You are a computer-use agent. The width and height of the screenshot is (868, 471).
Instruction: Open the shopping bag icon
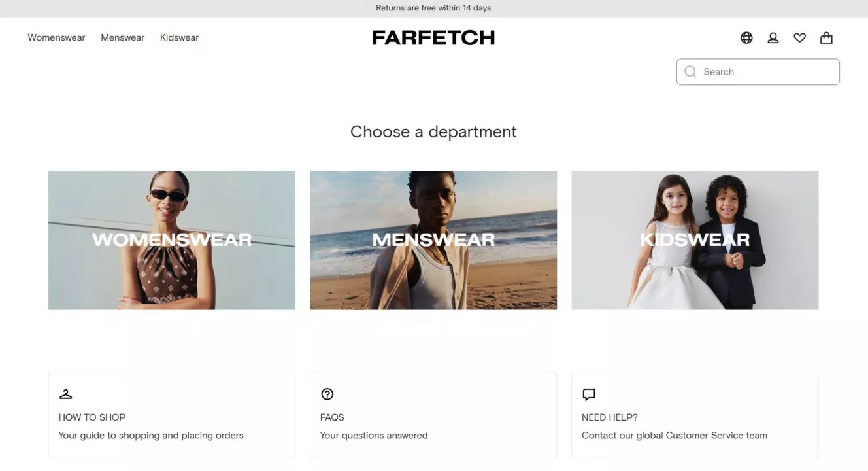[826, 38]
